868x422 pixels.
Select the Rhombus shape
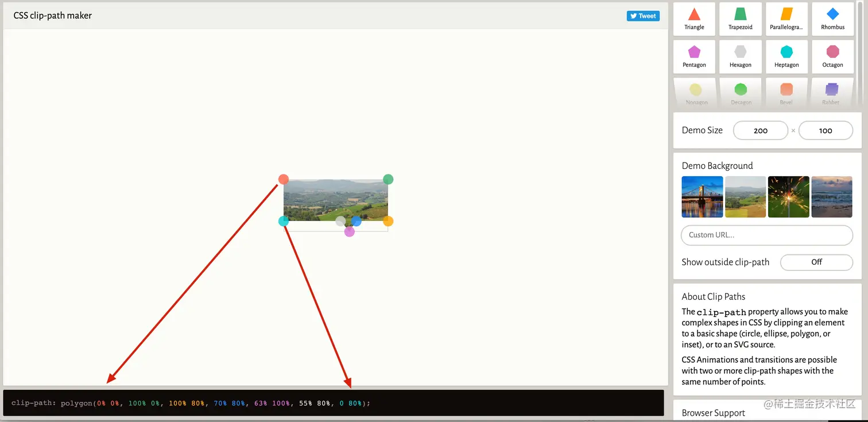832,19
